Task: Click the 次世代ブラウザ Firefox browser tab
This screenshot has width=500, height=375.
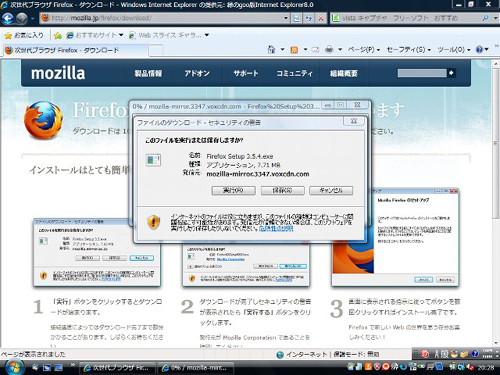Action: click(75, 50)
